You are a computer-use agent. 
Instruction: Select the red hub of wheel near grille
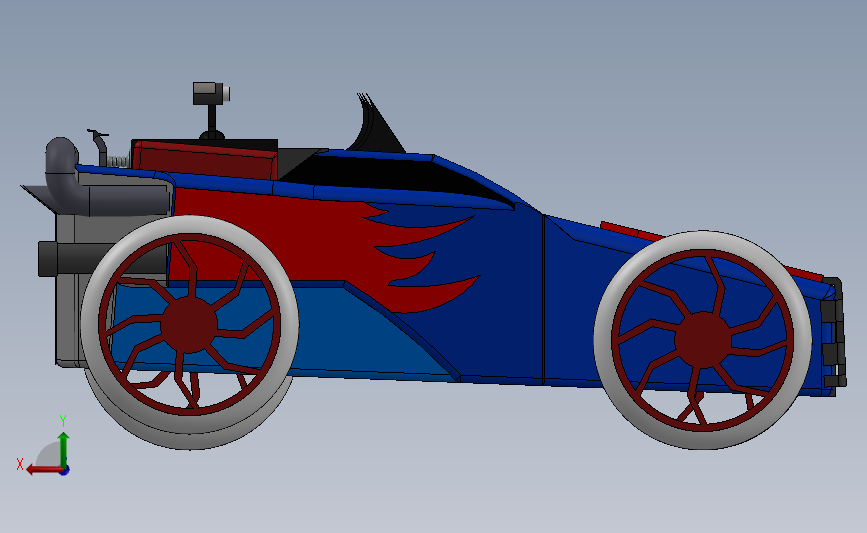(x=703, y=340)
